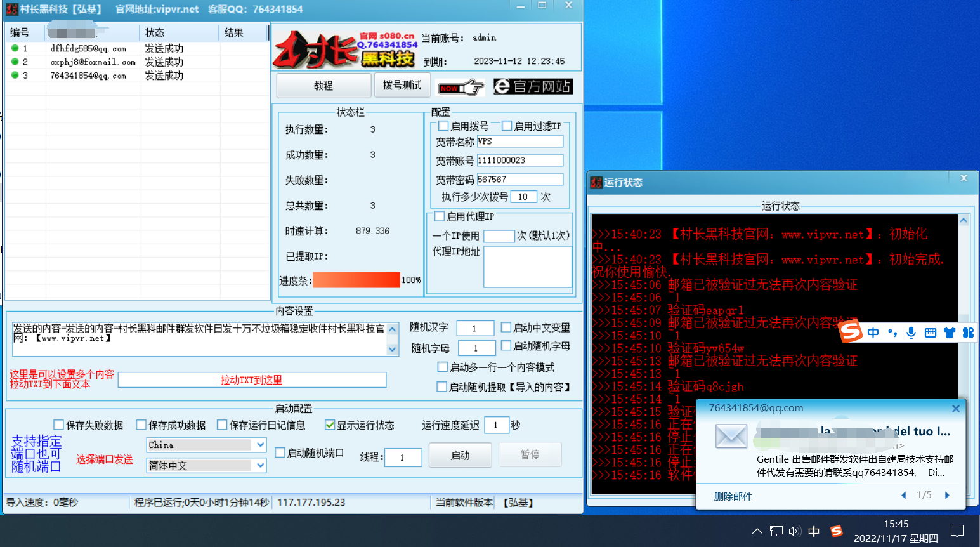Open Sogou toolbox four-squares icon
Screen dimensions: 980x547
pyautogui.click(x=968, y=333)
